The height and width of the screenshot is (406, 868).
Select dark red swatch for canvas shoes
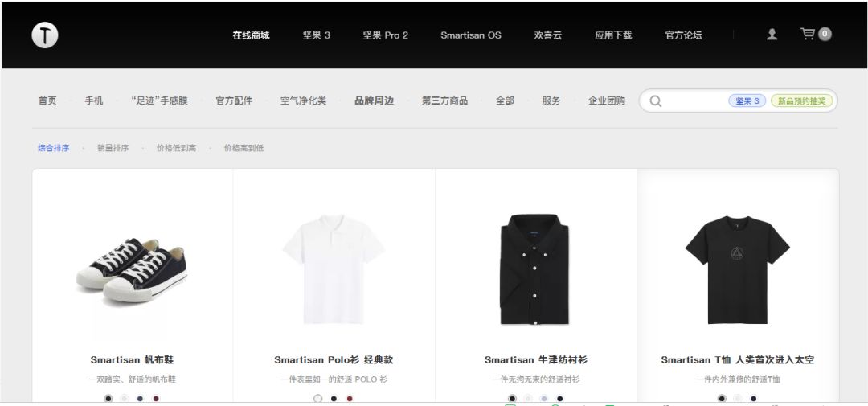tap(156, 398)
